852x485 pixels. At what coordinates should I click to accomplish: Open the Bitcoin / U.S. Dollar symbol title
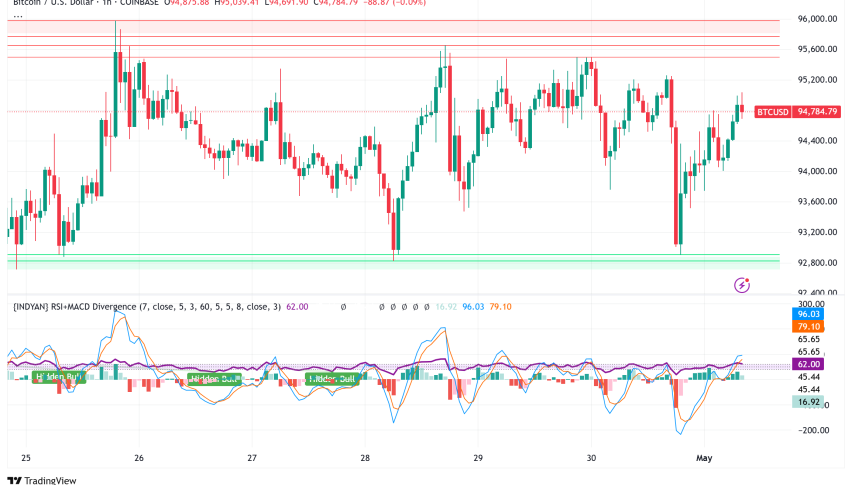coord(50,3)
